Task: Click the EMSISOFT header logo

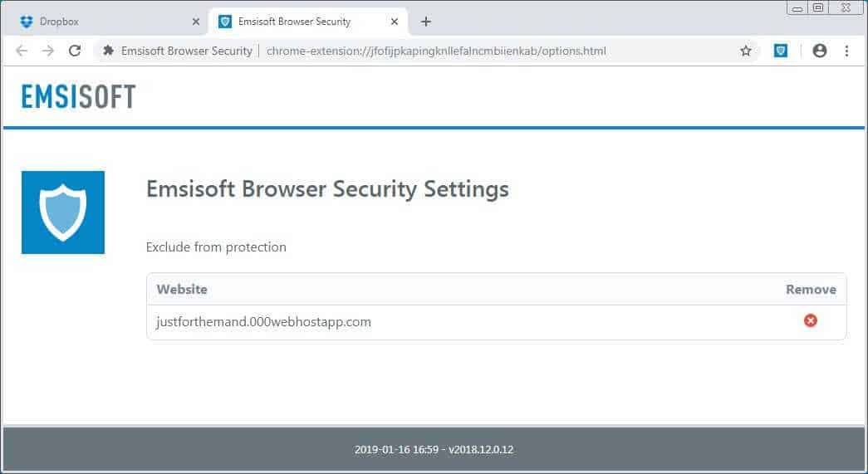Action: pyautogui.click(x=78, y=97)
